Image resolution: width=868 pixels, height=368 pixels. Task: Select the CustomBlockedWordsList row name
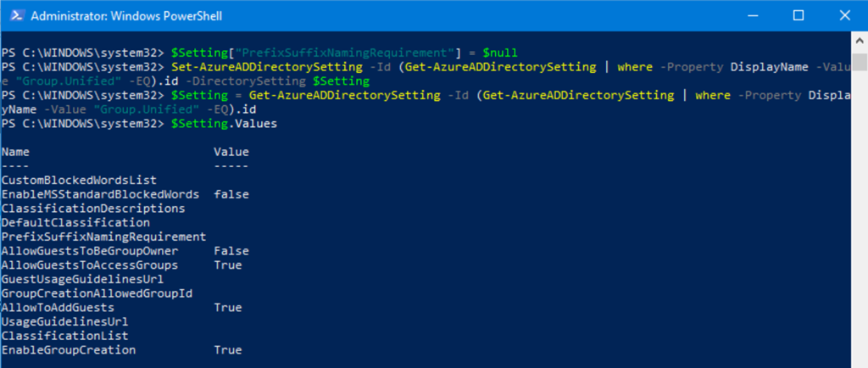79,181
